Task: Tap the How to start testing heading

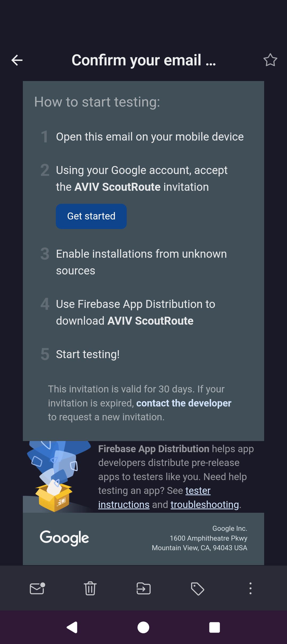Action: (x=97, y=102)
